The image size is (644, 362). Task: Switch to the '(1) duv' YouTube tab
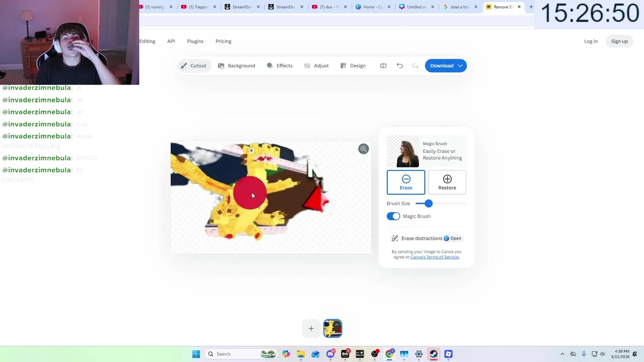(330, 7)
